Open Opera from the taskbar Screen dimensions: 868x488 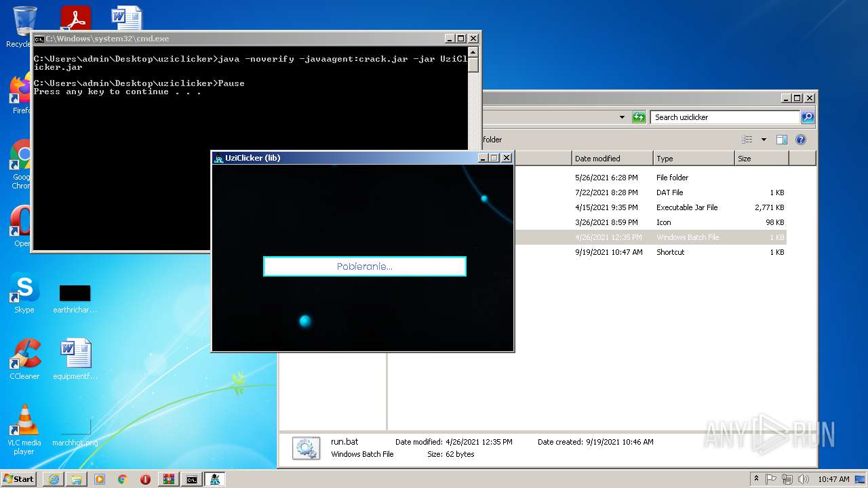coord(146,479)
